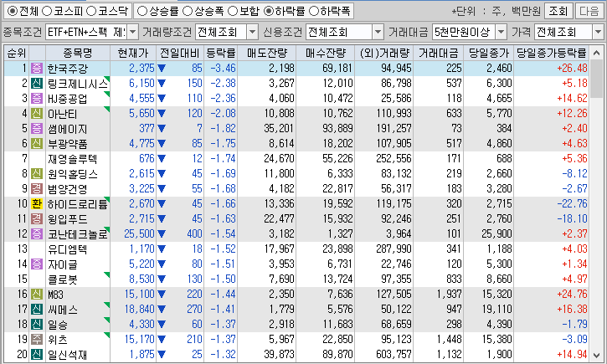Click the 신 badge icon for 씨메스
The height and width of the screenshot is (364, 607).
pos(36,310)
